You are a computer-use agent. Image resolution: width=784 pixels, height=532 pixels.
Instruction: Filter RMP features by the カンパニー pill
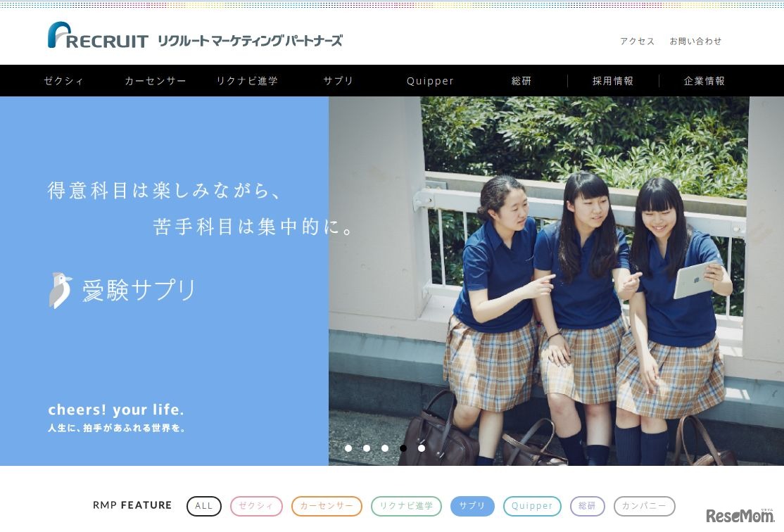pyautogui.click(x=644, y=506)
